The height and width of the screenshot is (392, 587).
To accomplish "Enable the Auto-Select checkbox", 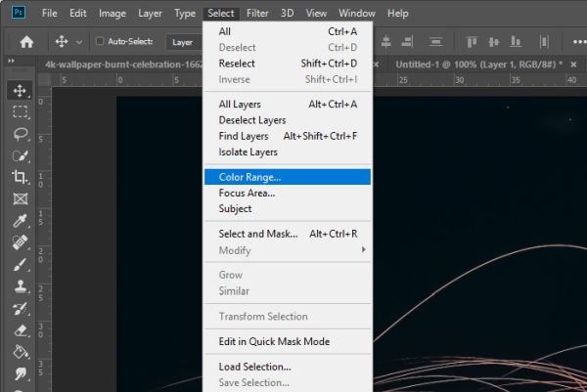I will coord(100,41).
